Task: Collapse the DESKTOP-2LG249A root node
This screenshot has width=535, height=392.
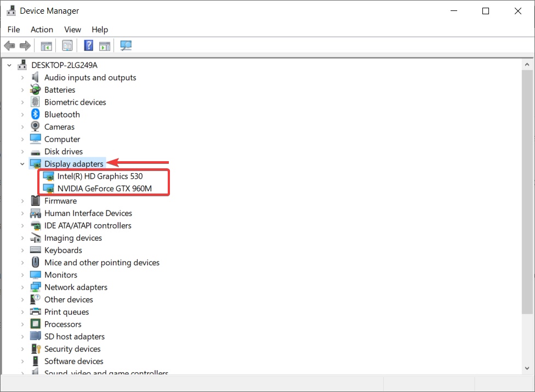Action: (9, 65)
